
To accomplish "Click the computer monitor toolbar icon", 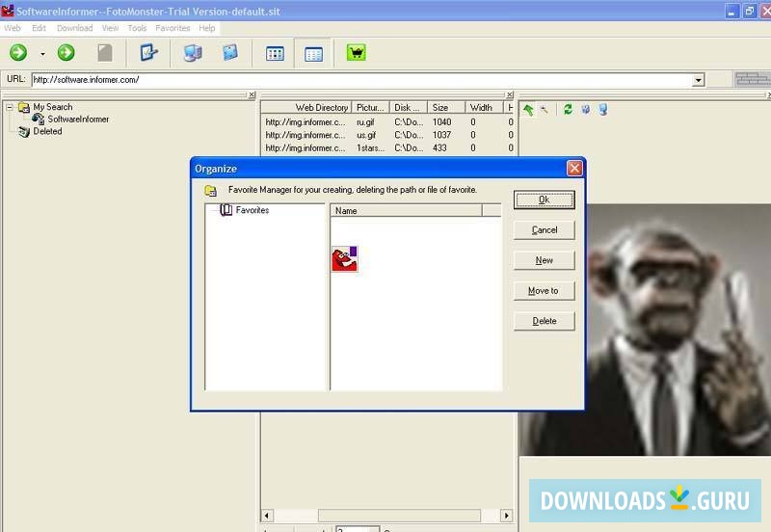I will (192, 53).
